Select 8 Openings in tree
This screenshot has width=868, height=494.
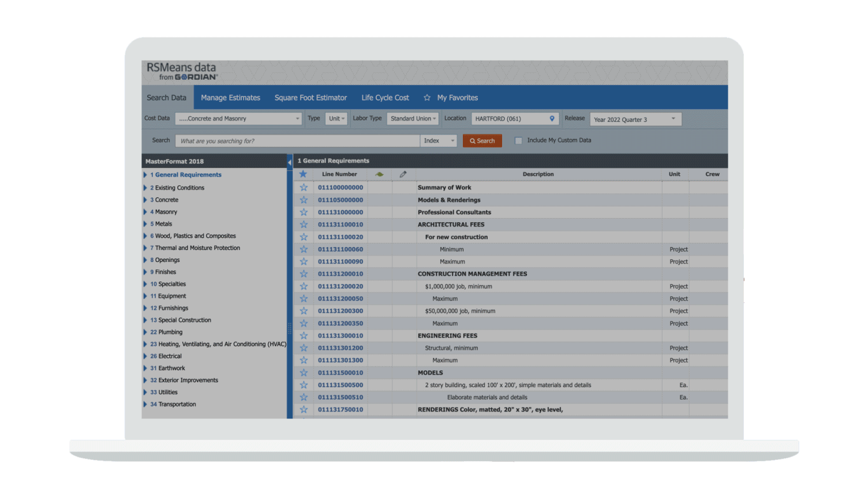165,260
